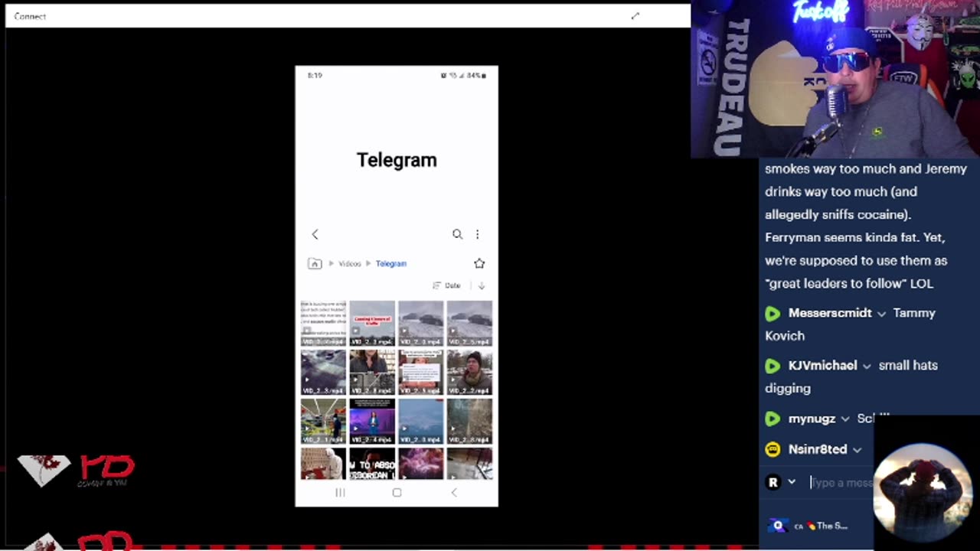Click the streamer webcam feed
Screen dimensions: 980x551
(x=835, y=79)
